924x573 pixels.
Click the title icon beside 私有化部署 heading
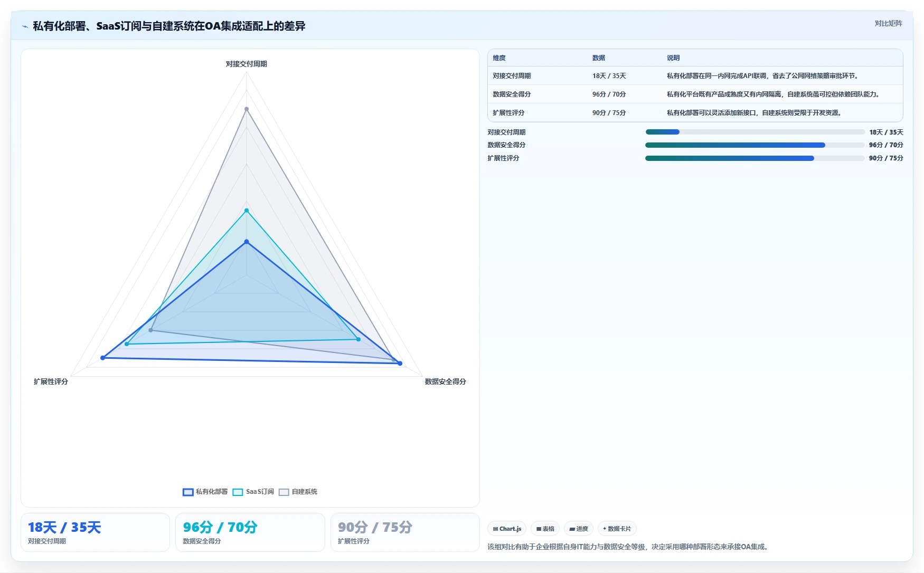[25, 26]
